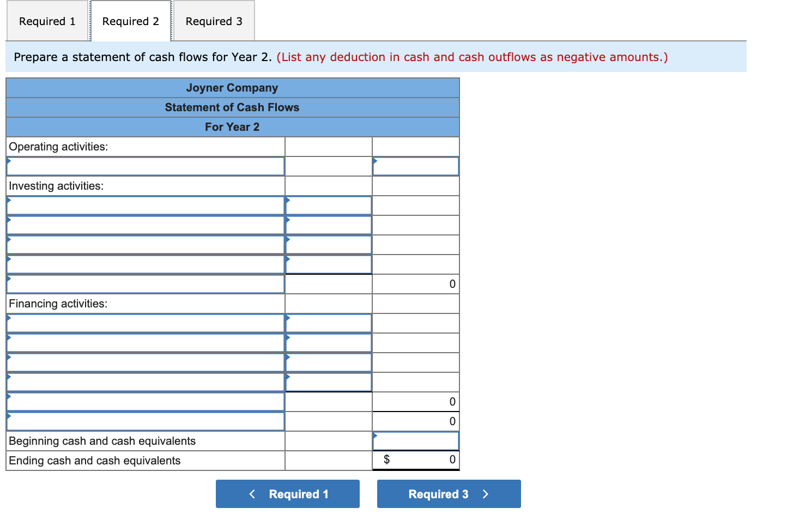Click the Beginning cash and cash equivalents amount field
The width and height of the screenshot is (799, 532).
[x=415, y=441]
